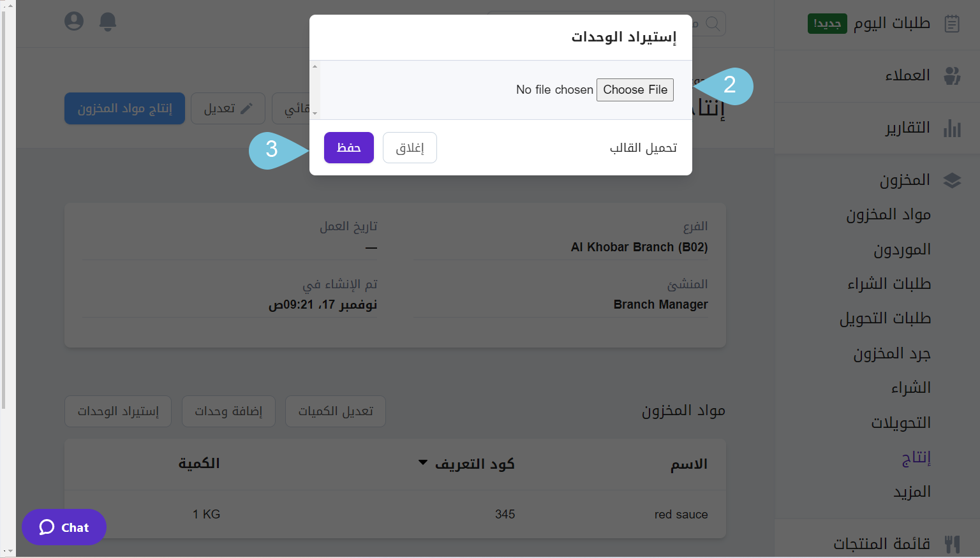Select the قائمة المنتجات cutlery icon
The image size is (980, 558).
(953, 543)
